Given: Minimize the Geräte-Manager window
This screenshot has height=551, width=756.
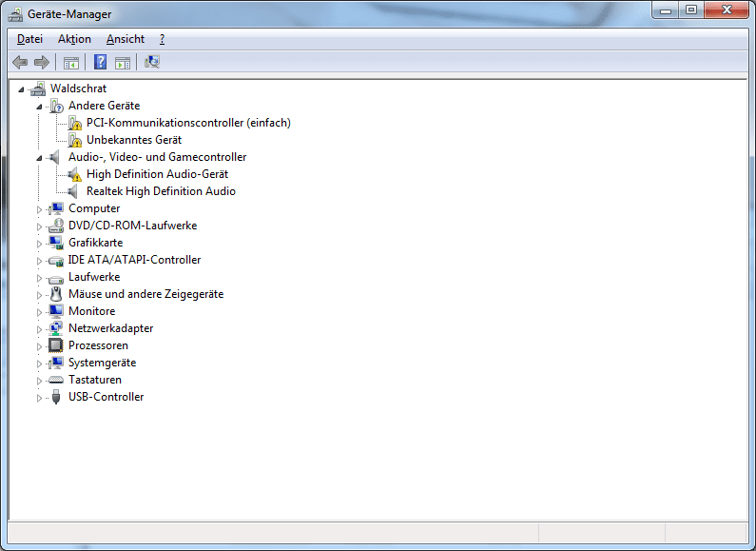Looking at the screenshot, I should 666,10.
